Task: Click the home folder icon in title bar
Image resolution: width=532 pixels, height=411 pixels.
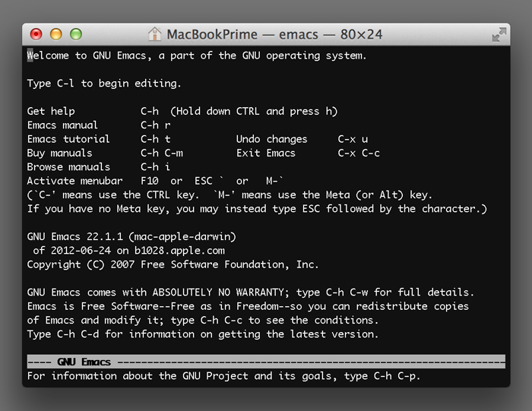Action: [x=154, y=34]
